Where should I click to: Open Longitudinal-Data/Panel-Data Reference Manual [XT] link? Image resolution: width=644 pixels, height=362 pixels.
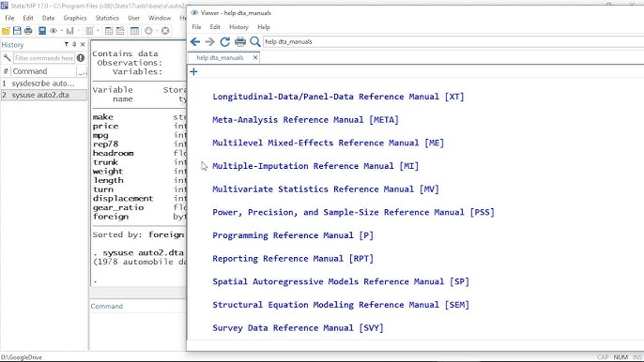click(338, 97)
